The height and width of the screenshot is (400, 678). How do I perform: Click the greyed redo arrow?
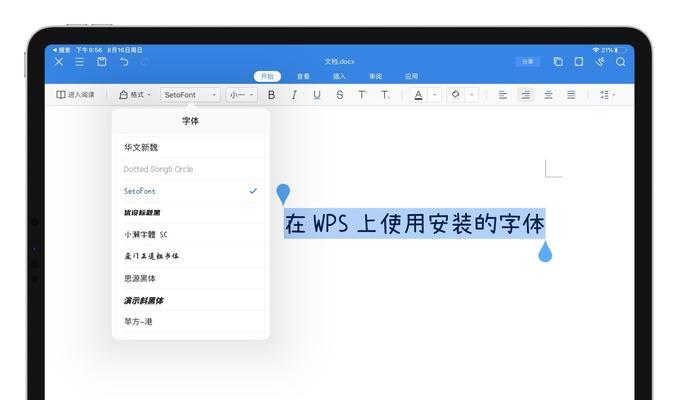pyautogui.click(x=145, y=62)
